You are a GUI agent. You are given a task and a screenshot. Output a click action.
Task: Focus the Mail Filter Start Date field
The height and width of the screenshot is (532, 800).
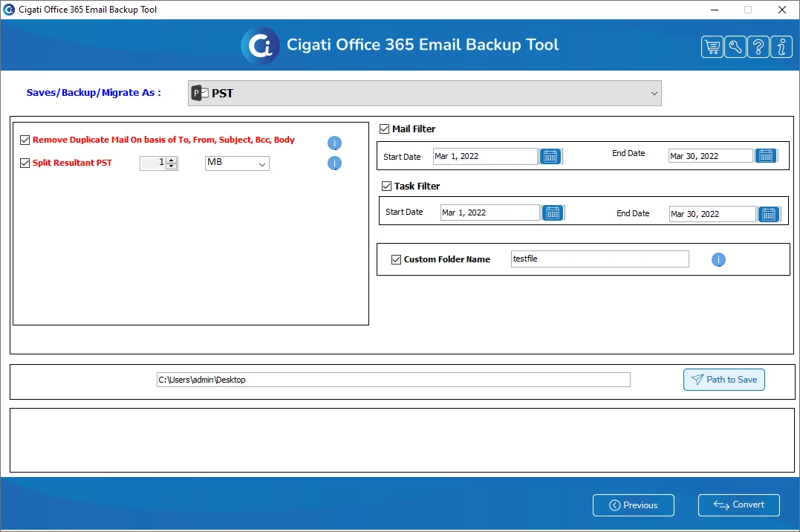click(x=485, y=156)
